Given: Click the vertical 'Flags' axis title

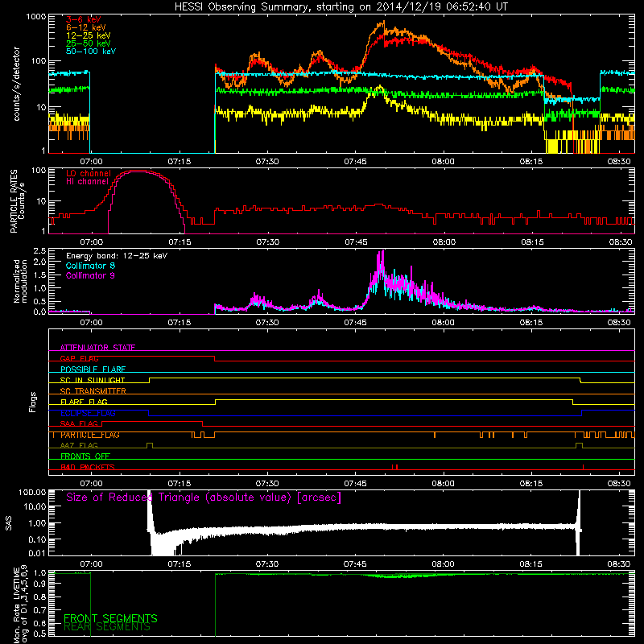Looking at the screenshot, I should pos(32,402).
